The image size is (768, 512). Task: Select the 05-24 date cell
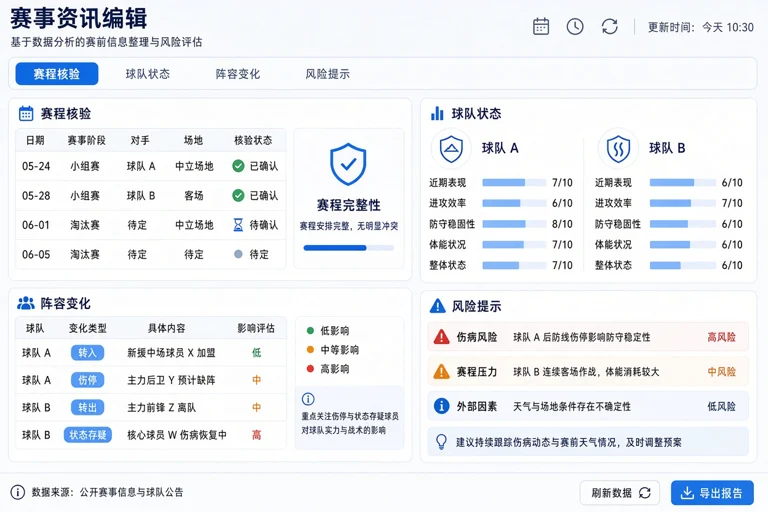coord(36,167)
